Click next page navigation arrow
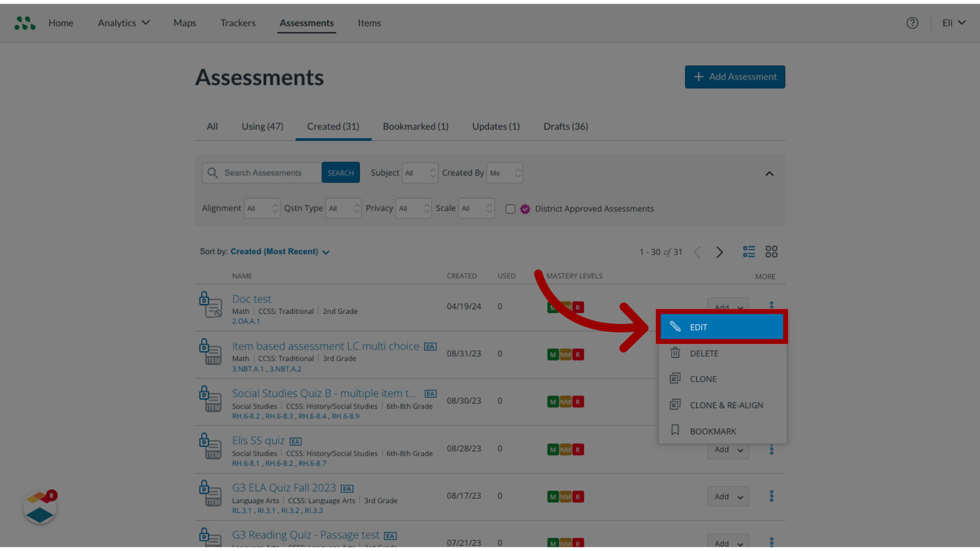The width and height of the screenshot is (980, 551). (719, 252)
